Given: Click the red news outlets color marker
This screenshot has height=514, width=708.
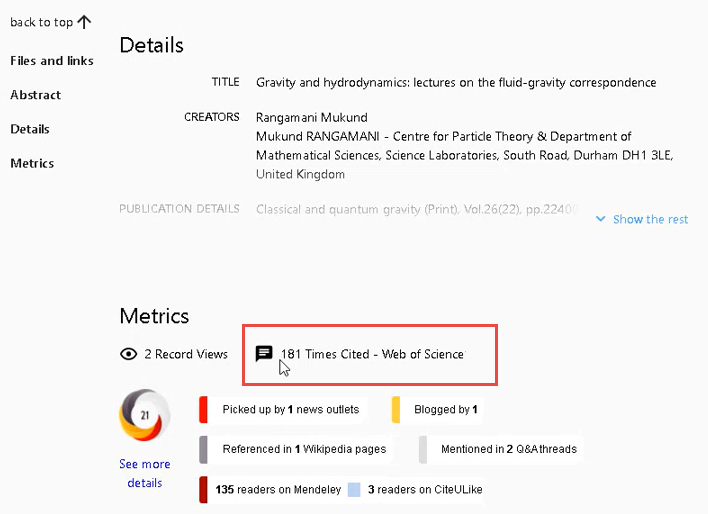Looking at the screenshot, I should tap(204, 409).
